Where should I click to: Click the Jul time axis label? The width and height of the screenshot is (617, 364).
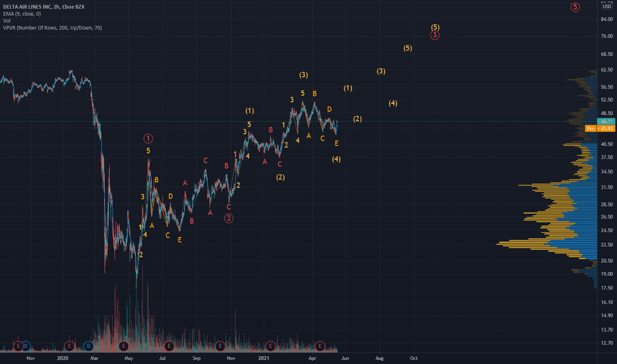click(x=162, y=358)
